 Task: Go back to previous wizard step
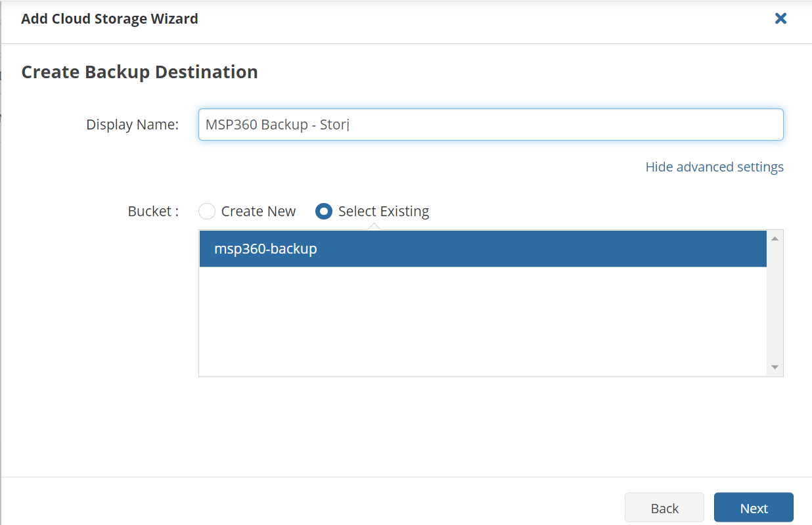664,508
